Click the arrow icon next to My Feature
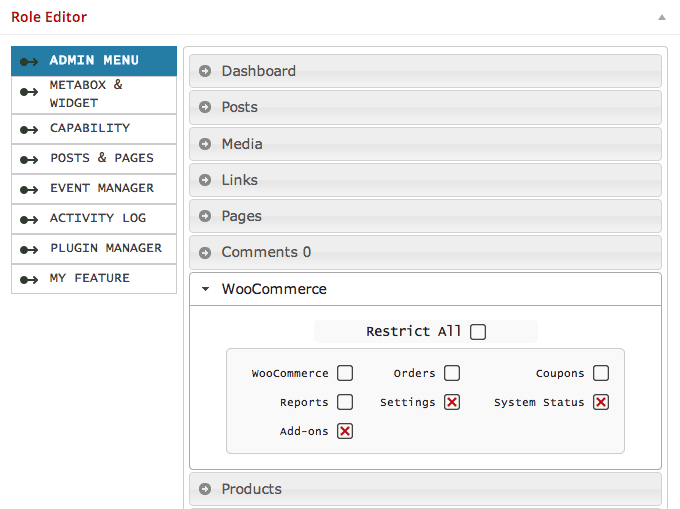This screenshot has height=509, width=680. (x=29, y=280)
